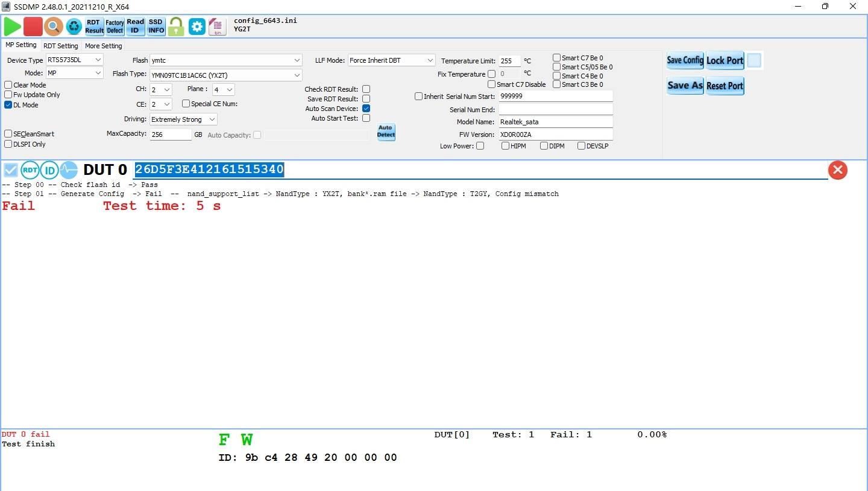Screen dimensions: 868x491
Task: Click the Temperature Limit field
Action: [x=510, y=61]
